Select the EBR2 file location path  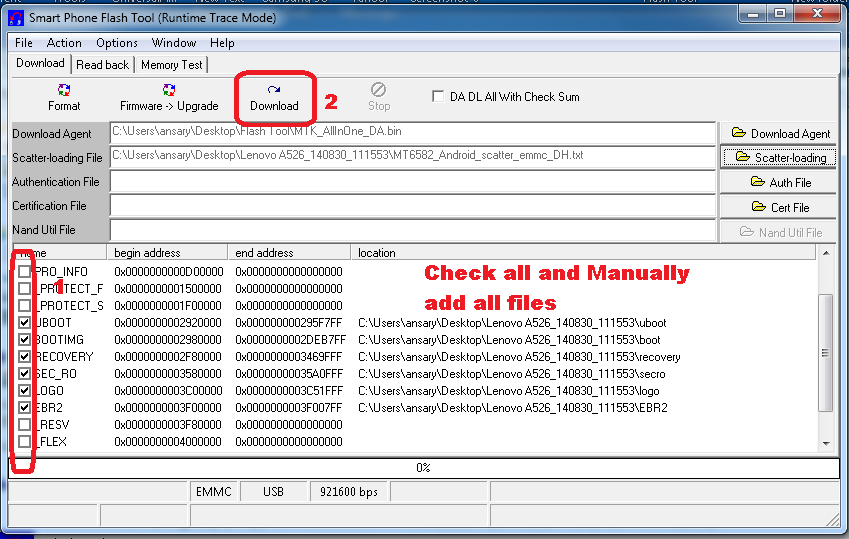513,407
